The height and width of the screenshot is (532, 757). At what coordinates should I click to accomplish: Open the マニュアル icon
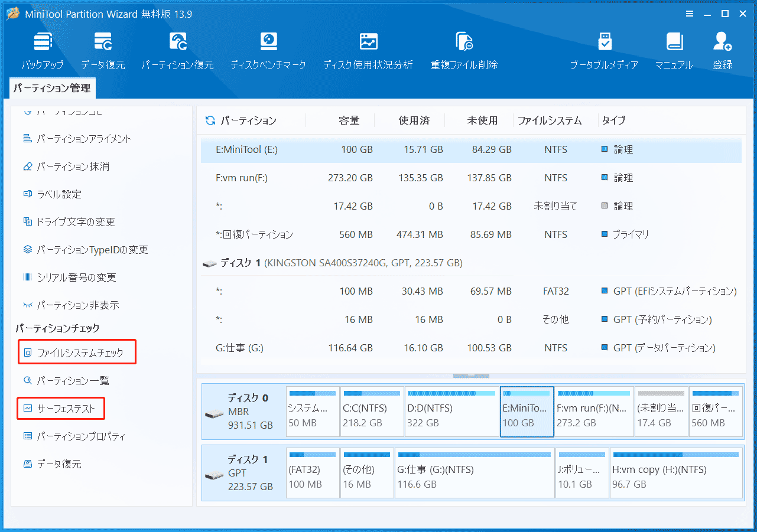click(x=674, y=43)
